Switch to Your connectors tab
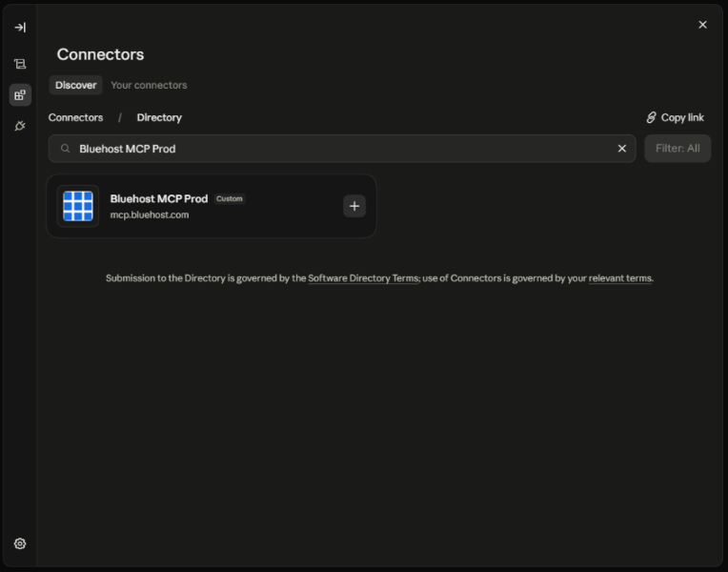The height and width of the screenshot is (572, 728). pos(149,85)
